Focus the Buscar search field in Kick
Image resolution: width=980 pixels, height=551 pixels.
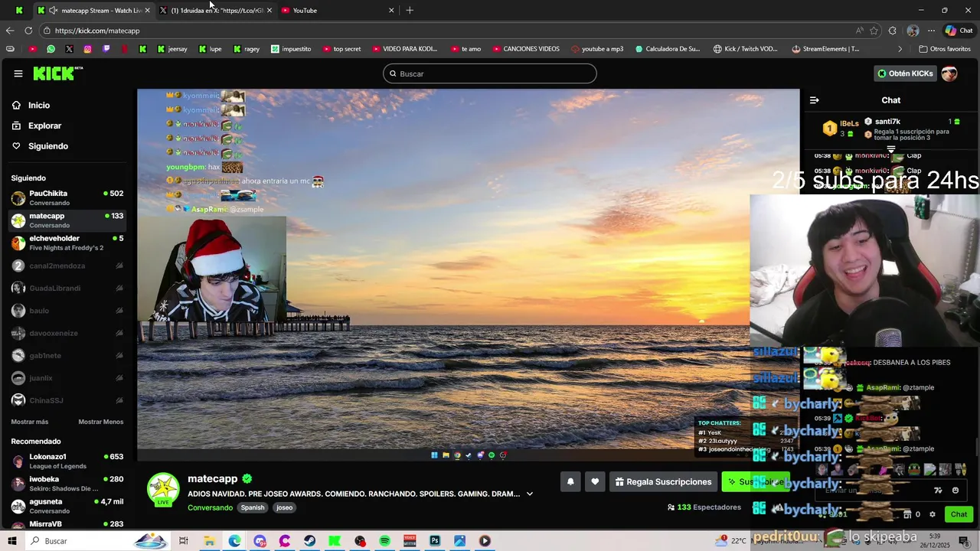click(490, 73)
